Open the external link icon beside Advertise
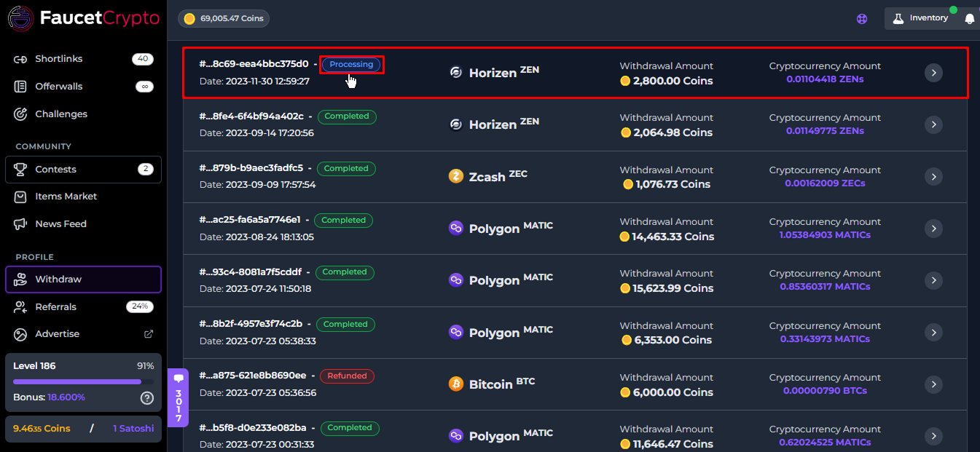The width and height of the screenshot is (980, 452). (x=149, y=334)
